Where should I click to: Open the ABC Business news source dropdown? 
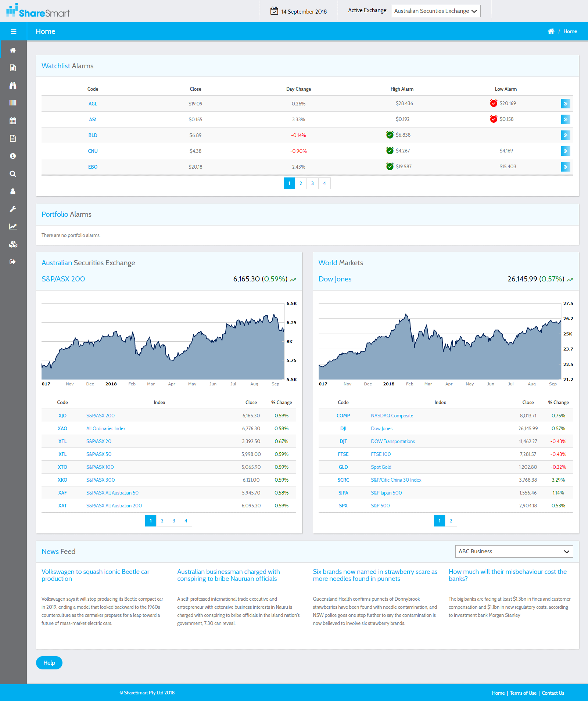click(514, 551)
